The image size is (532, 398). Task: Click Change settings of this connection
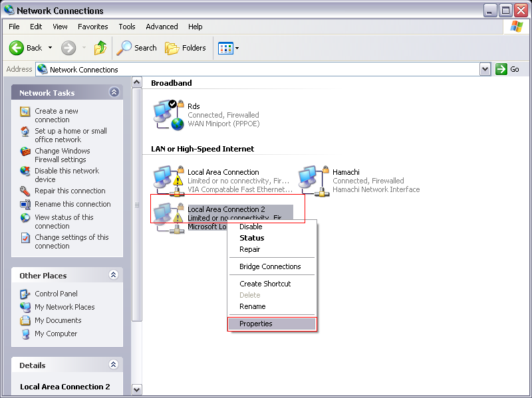pyautogui.click(x=72, y=242)
